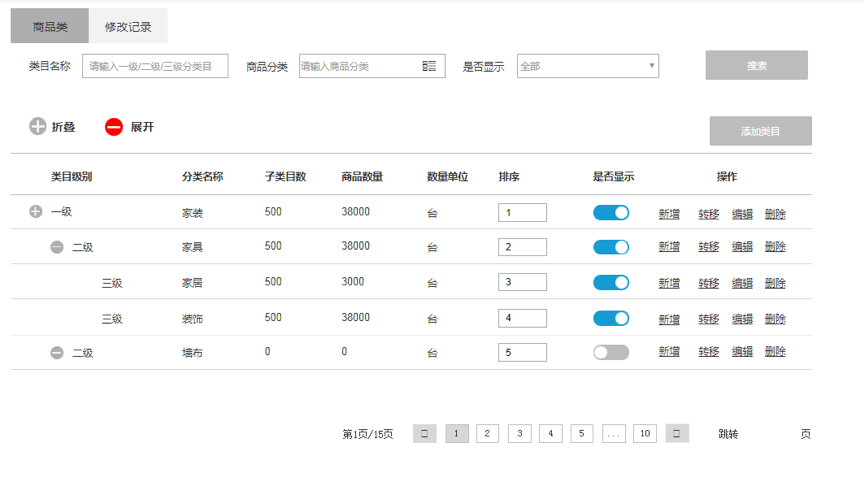Click 编辑 link in 家居 row

742,283
